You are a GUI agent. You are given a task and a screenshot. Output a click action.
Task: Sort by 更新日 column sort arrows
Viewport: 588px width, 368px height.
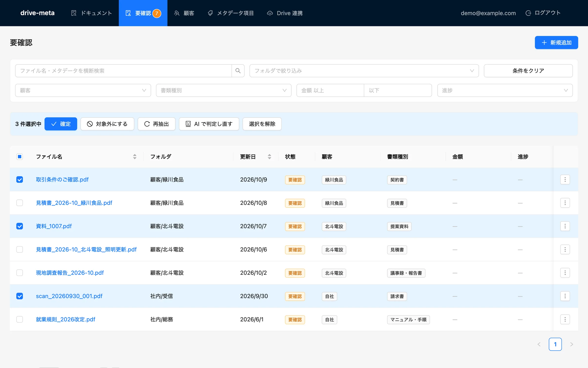pos(269,157)
